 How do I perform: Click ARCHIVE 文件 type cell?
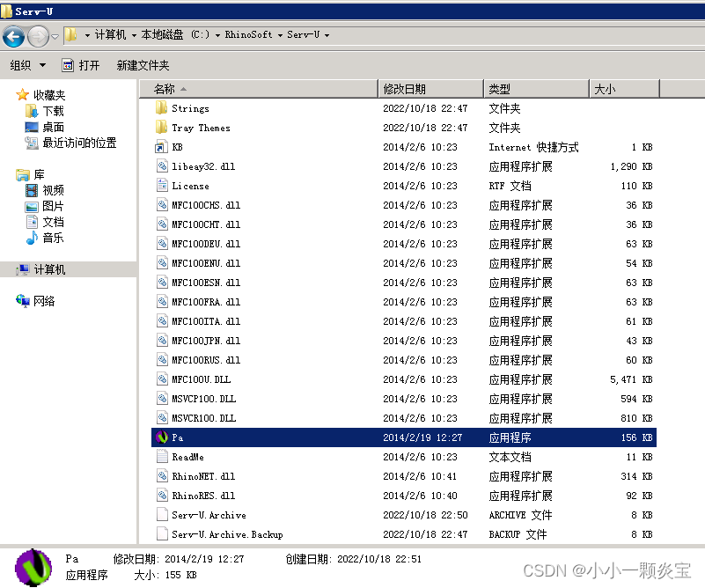tap(520, 515)
